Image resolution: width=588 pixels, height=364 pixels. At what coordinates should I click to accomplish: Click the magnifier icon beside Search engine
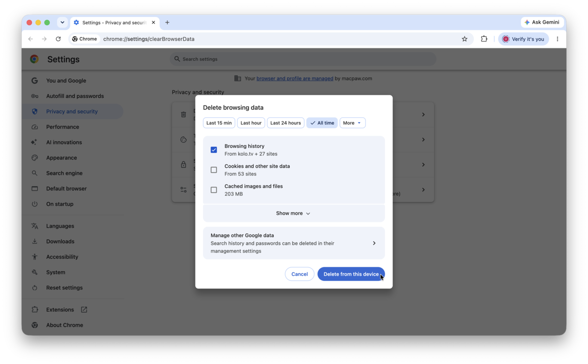pyautogui.click(x=35, y=173)
